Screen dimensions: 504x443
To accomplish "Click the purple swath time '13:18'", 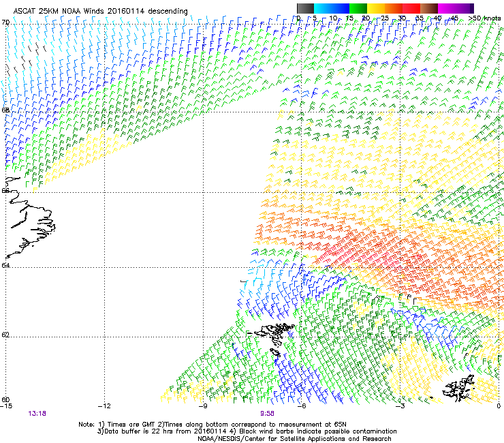I will 37,414.
